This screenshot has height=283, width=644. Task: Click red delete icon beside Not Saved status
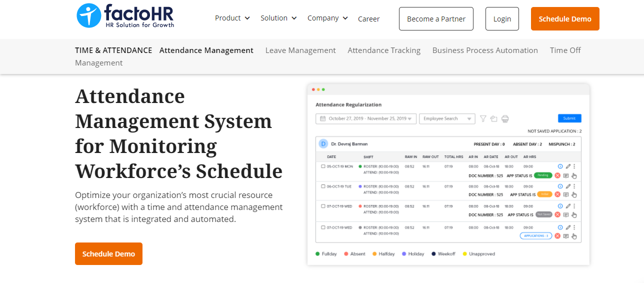[557, 214]
